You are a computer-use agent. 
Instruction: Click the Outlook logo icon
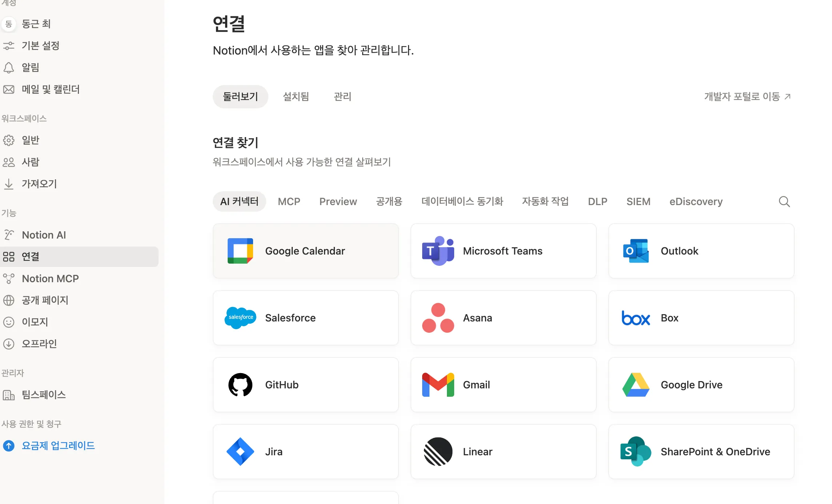tap(636, 251)
